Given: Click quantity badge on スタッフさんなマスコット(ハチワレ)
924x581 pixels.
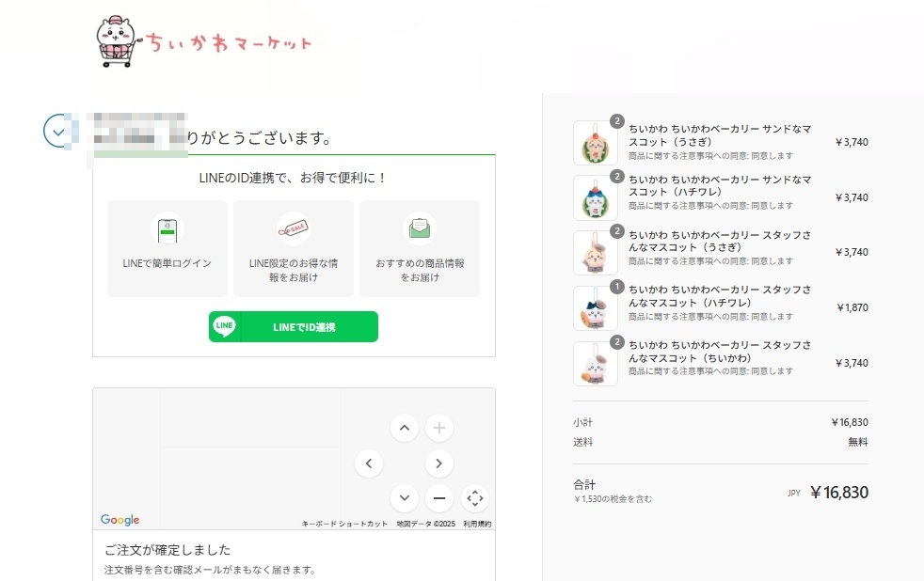Looking at the screenshot, I should (617, 287).
